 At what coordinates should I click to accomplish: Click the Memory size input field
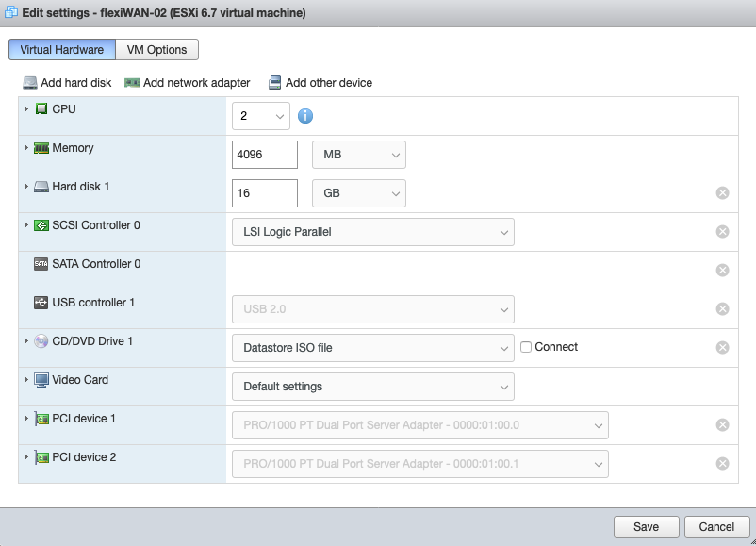[264, 155]
